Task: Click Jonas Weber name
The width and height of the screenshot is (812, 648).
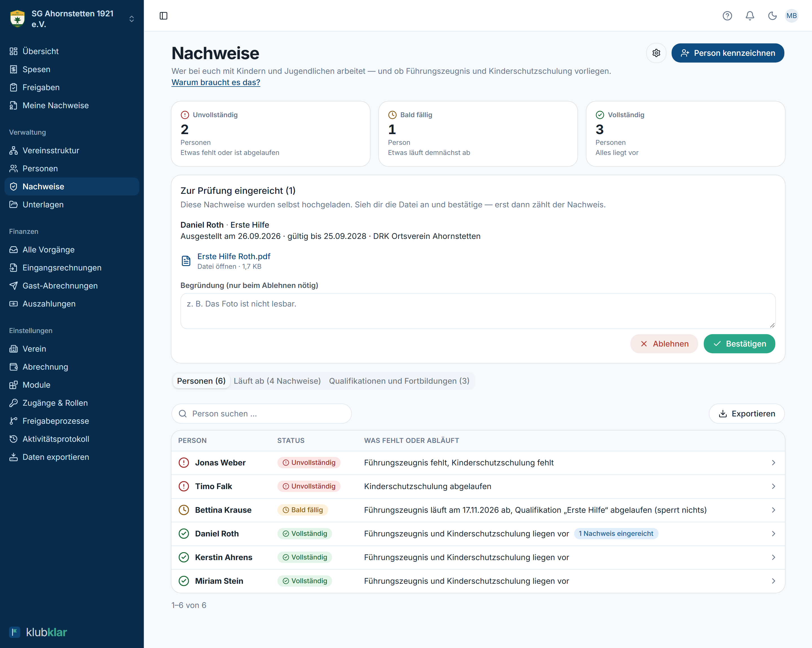Action: 220,463
